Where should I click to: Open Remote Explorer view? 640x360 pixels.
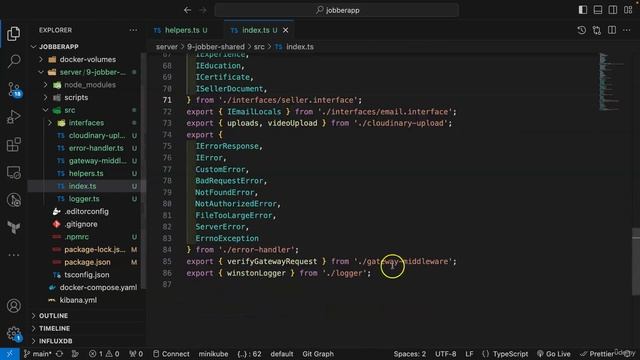(x=13, y=172)
